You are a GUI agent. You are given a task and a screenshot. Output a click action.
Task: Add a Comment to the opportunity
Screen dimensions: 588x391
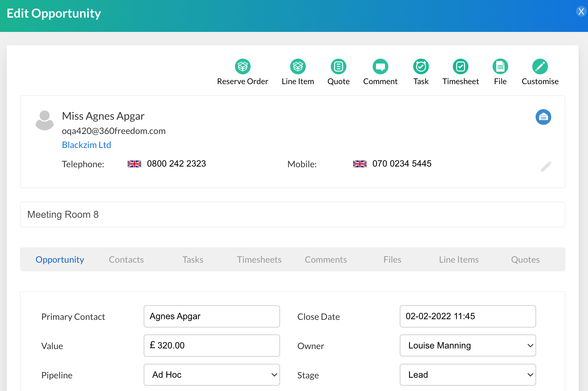380,66
